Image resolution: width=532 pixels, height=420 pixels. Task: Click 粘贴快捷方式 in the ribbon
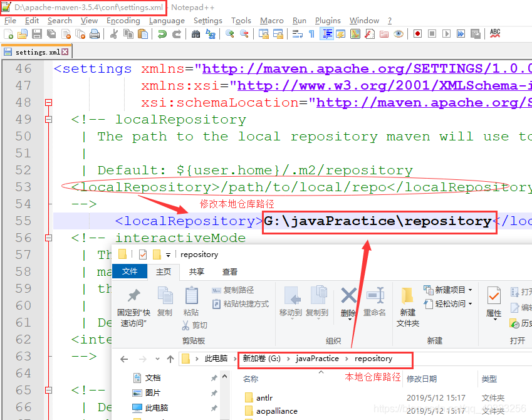point(241,303)
